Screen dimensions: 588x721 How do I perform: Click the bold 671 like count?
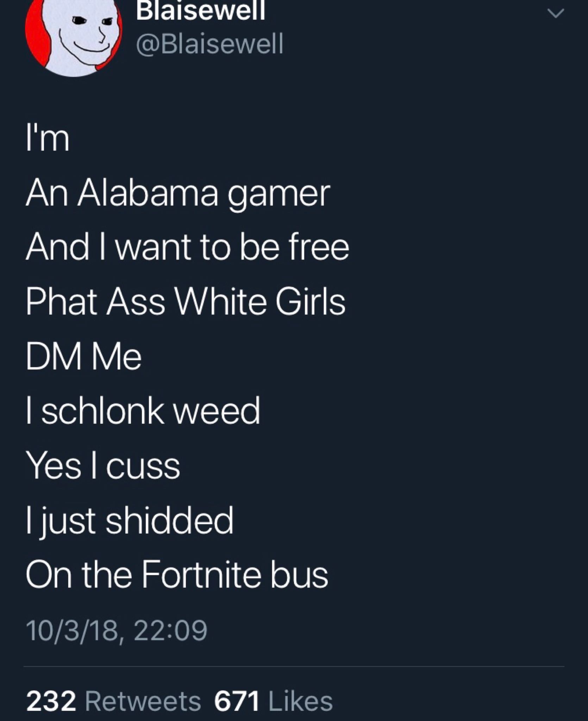tap(237, 701)
